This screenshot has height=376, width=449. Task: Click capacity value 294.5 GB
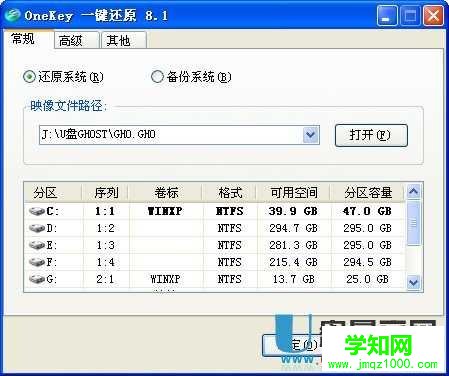tap(367, 262)
